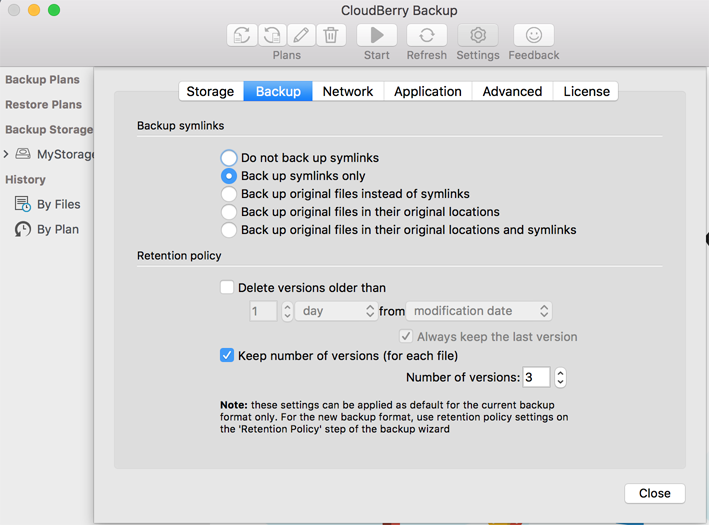Select Do not back up symlinks

point(229,158)
